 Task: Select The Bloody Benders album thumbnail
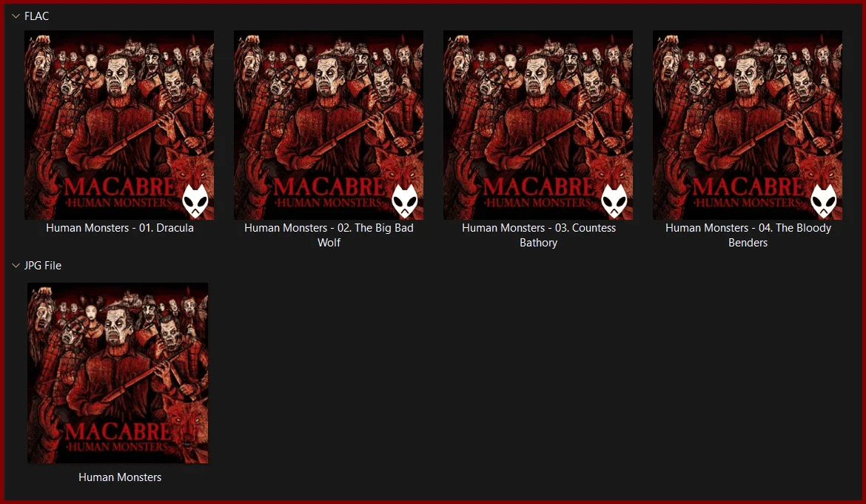pyautogui.click(x=748, y=125)
